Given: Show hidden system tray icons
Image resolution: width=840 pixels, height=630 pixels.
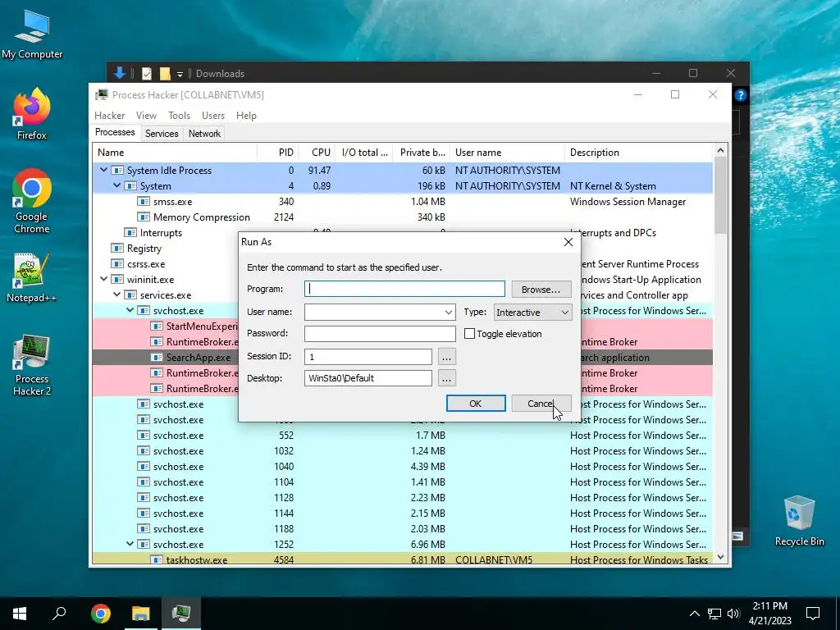Looking at the screenshot, I should pyautogui.click(x=694, y=614).
